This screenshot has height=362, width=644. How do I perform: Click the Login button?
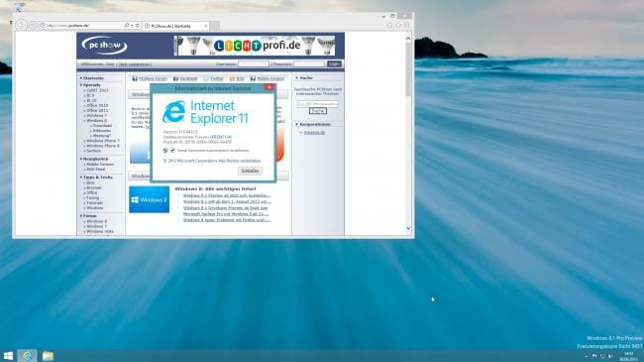pyautogui.click(x=334, y=63)
